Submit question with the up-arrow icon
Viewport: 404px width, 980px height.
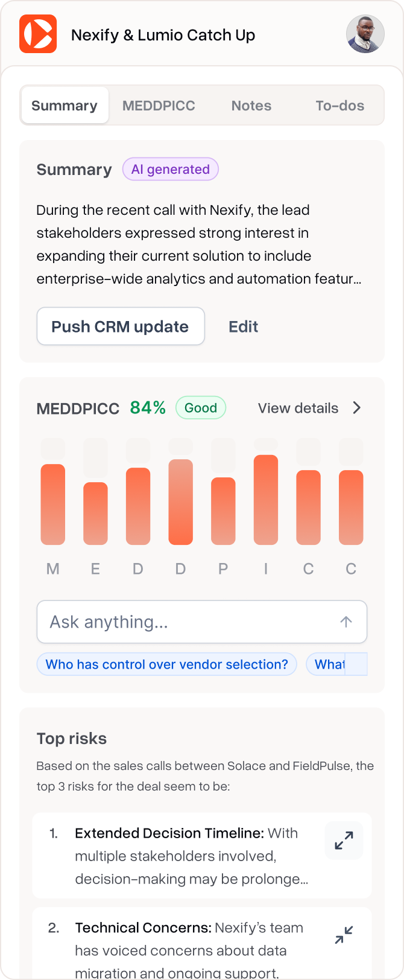pos(346,622)
